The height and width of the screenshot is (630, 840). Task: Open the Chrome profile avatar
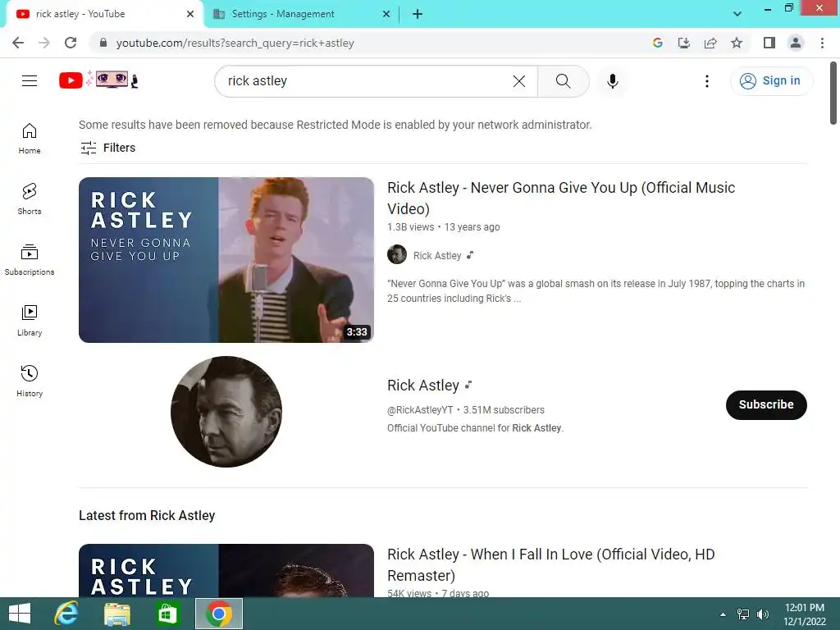796,43
